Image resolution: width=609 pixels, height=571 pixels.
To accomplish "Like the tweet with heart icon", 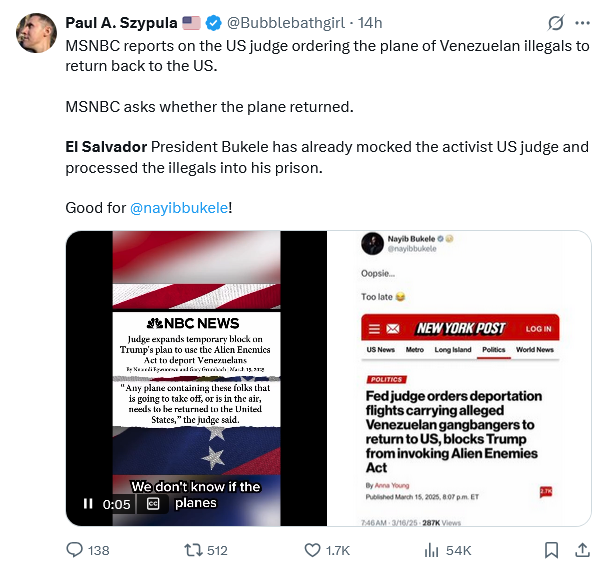I will click(310, 549).
